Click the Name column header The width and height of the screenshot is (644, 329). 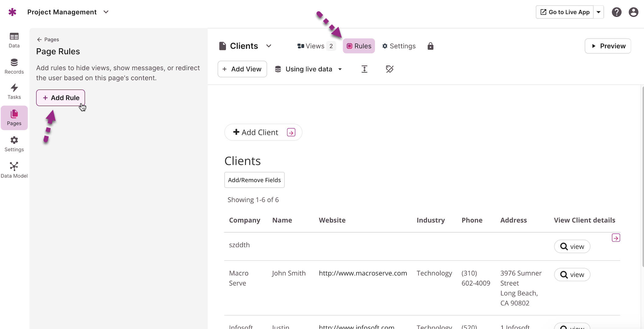coord(282,220)
